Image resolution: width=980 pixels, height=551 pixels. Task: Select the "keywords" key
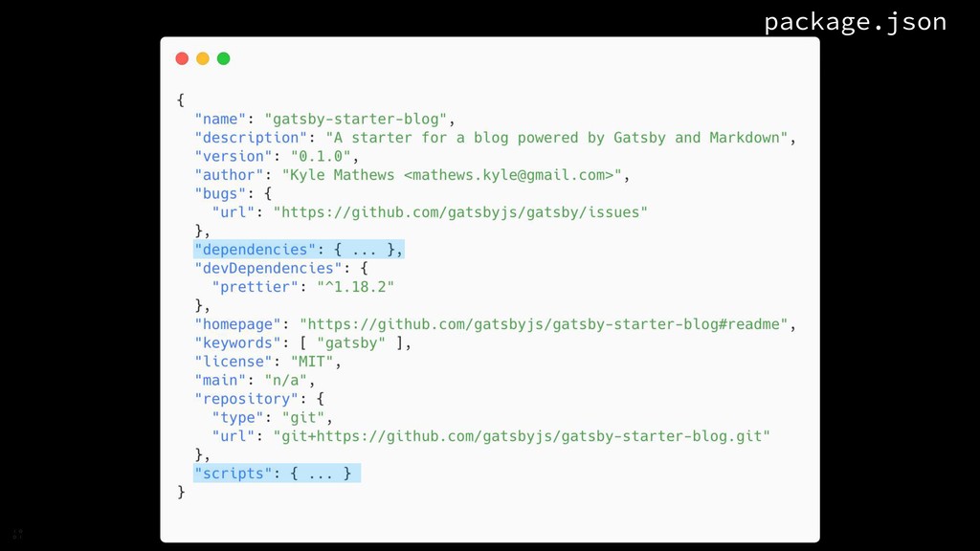[237, 343]
